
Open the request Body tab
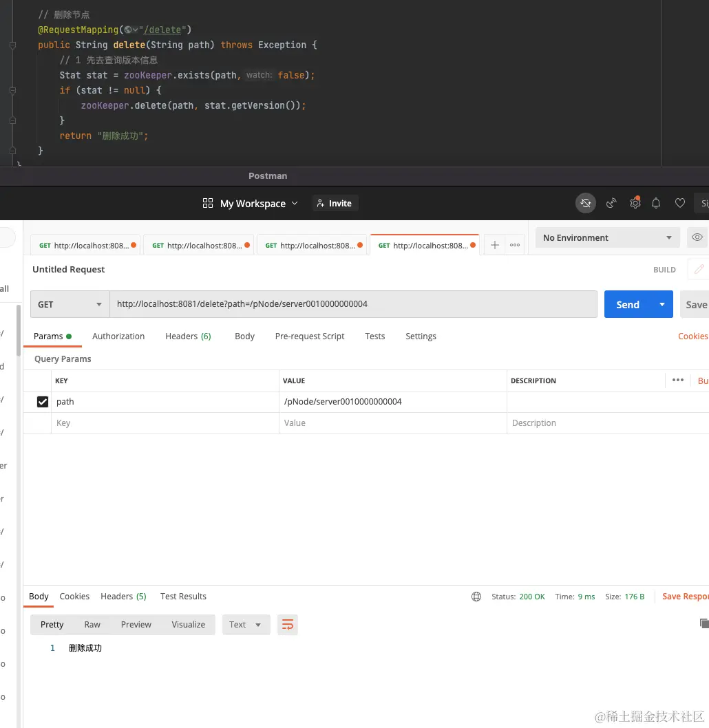pos(244,336)
